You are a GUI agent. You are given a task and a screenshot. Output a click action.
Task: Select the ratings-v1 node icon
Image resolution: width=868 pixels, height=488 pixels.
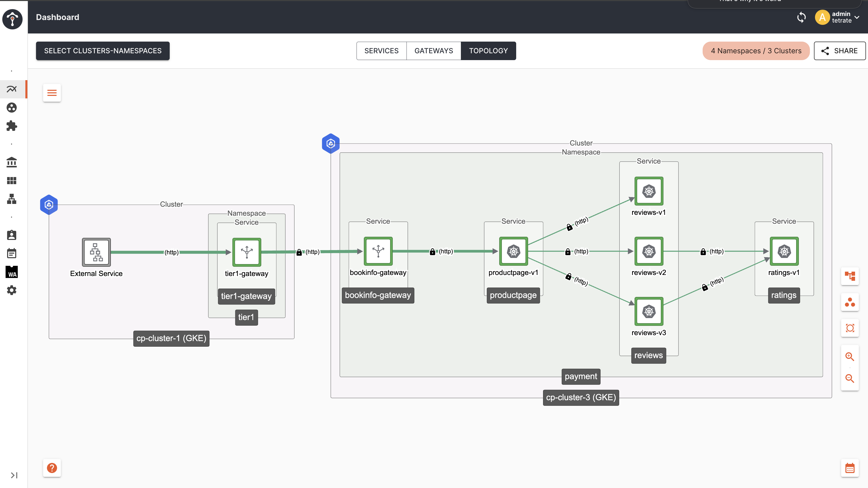point(784,251)
